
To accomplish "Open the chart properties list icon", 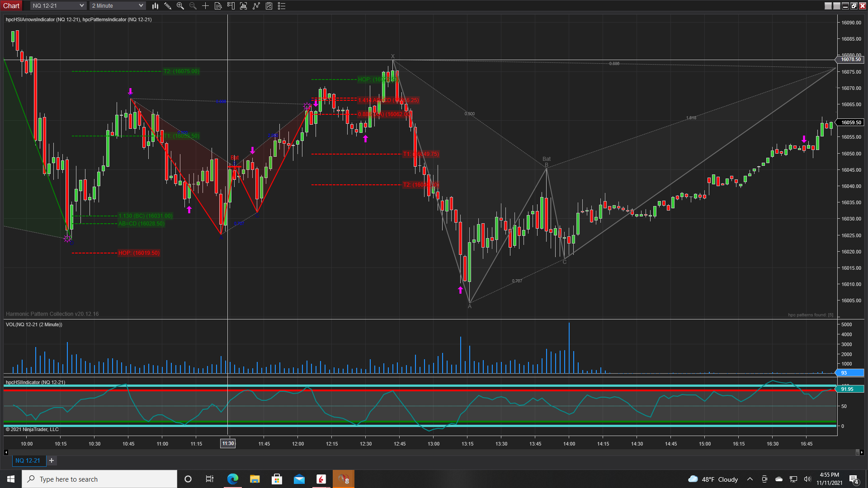I will point(282,6).
